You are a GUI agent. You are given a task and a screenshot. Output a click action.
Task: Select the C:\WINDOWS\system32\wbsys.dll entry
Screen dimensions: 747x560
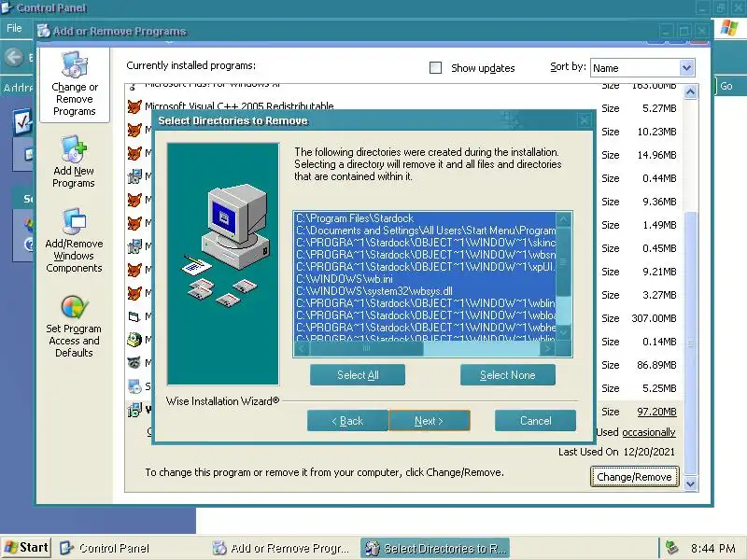(x=425, y=291)
